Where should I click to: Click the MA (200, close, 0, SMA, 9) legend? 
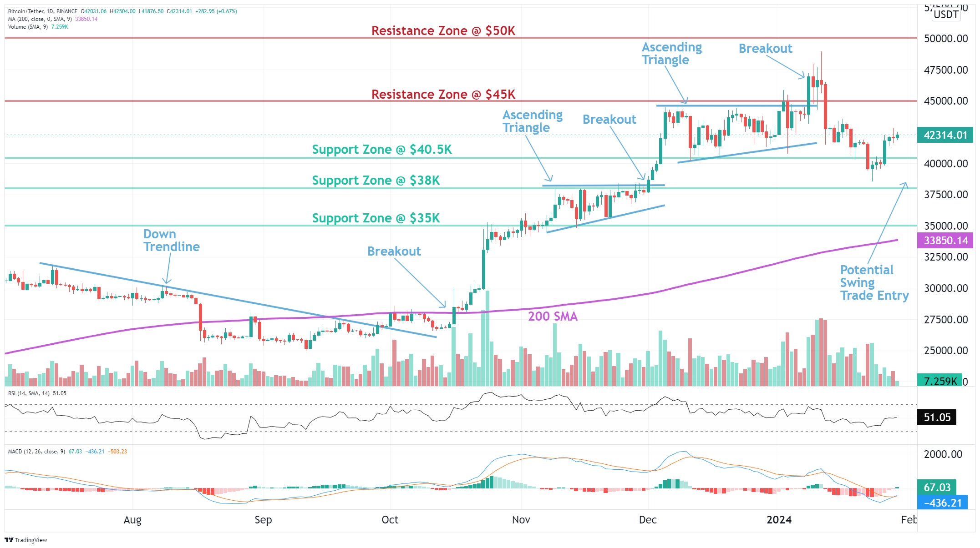tap(40, 19)
